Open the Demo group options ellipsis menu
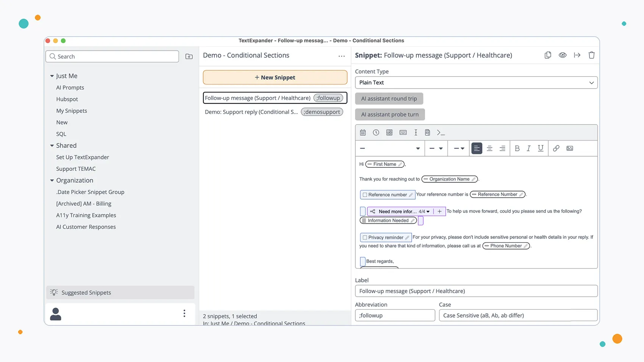This screenshot has height=362, width=644. (342, 56)
